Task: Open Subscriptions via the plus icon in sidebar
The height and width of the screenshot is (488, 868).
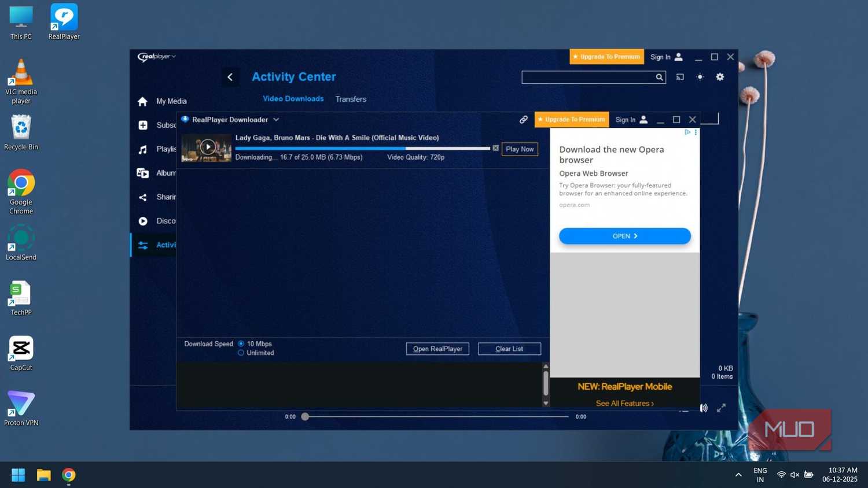Action: point(143,125)
